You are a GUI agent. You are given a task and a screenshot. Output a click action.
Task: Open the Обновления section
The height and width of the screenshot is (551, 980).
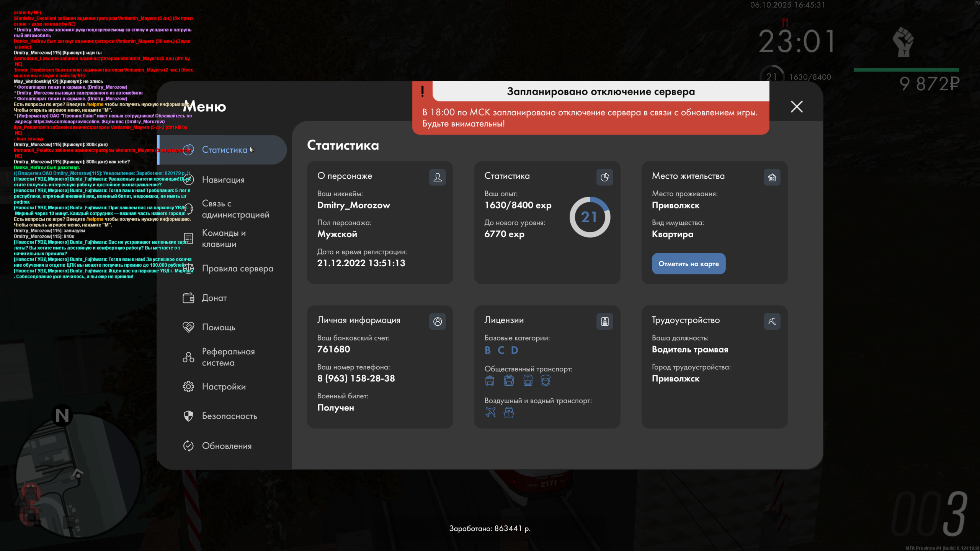[227, 446]
